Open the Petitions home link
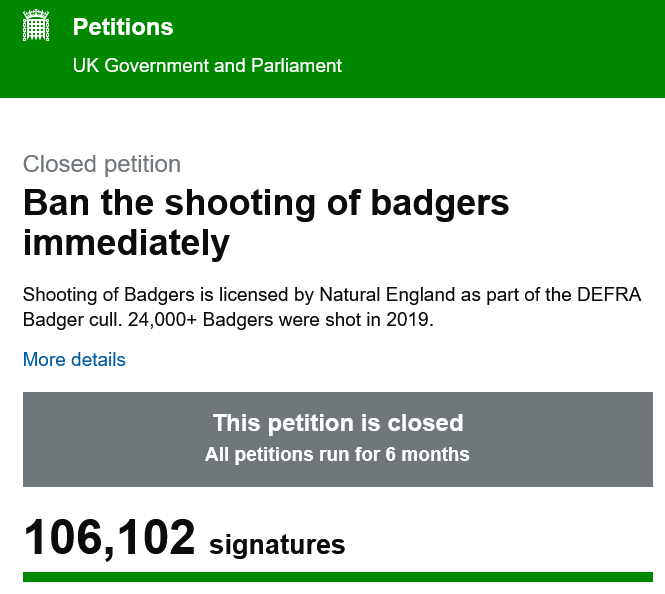The height and width of the screenshot is (594, 665). [x=123, y=27]
